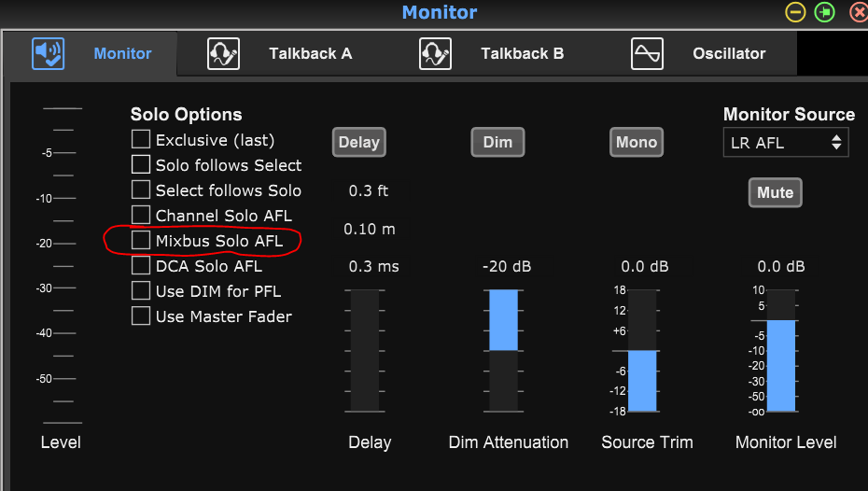
Task: Open the Oscillator tab
Action: click(x=729, y=54)
